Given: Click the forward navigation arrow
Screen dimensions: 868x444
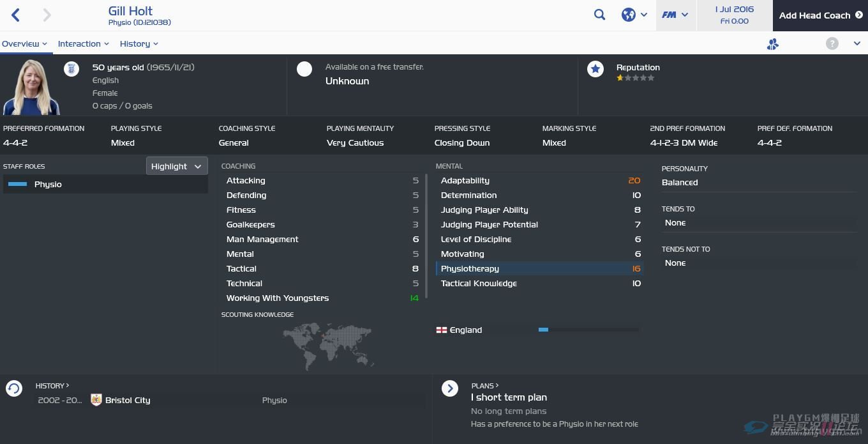Looking at the screenshot, I should [47, 15].
